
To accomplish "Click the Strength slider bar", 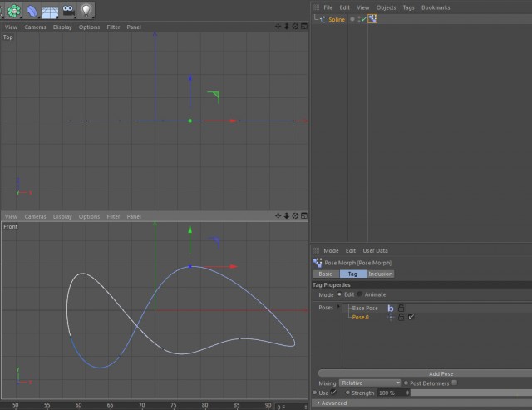I will [x=471, y=393].
